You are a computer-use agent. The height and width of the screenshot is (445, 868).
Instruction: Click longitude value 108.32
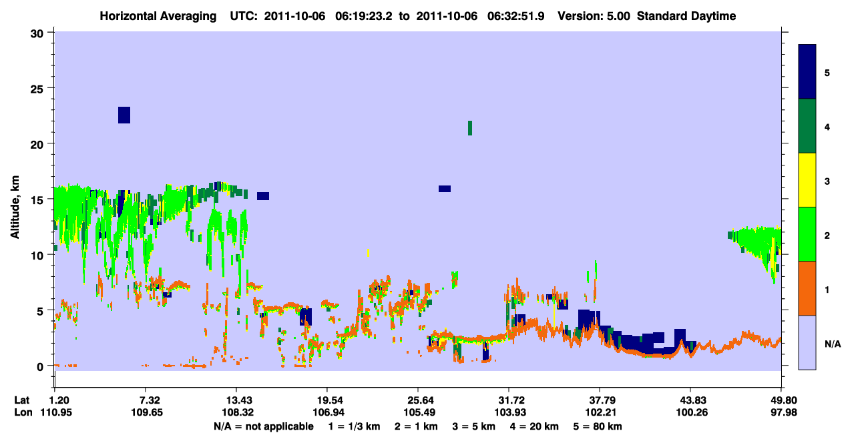click(x=236, y=413)
